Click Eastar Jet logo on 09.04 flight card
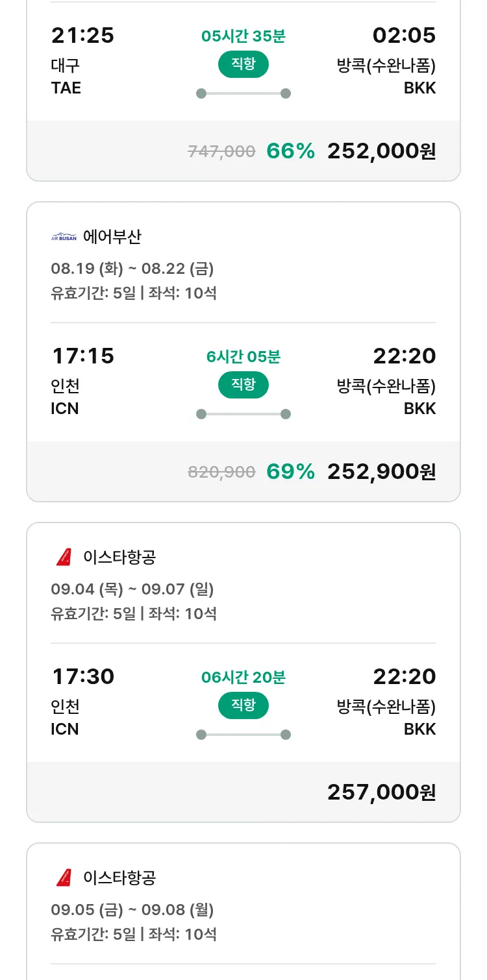The width and height of the screenshot is (487, 980). click(x=64, y=557)
